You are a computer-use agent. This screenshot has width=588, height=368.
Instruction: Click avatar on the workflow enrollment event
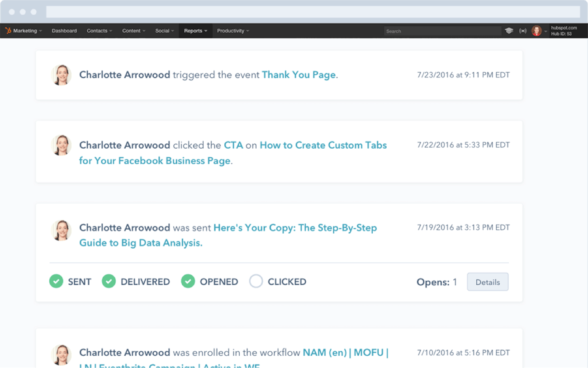click(61, 355)
